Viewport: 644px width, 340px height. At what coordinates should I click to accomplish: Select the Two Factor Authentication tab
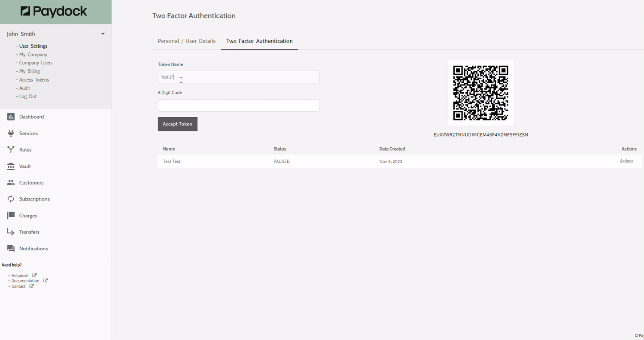tap(259, 41)
